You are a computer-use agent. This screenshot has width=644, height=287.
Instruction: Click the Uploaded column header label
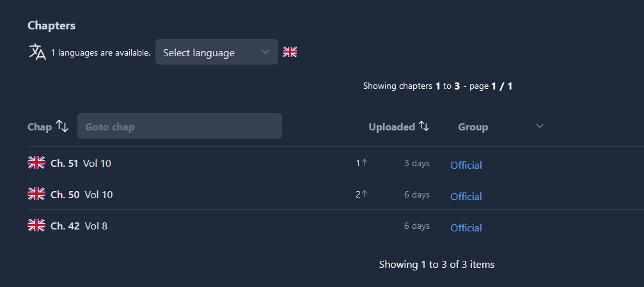(x=392, y=127)
